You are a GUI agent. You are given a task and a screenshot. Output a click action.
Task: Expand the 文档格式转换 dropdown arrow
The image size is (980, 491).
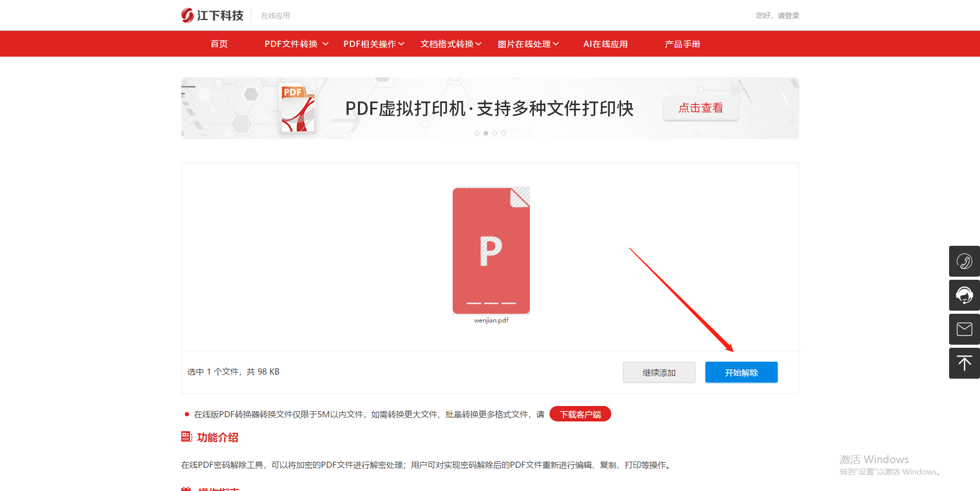pos(478,44)
